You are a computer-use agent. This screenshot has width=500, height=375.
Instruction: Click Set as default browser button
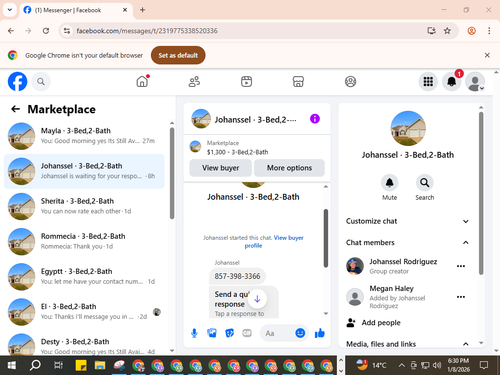pyautogui.click(x=178, y=55)
